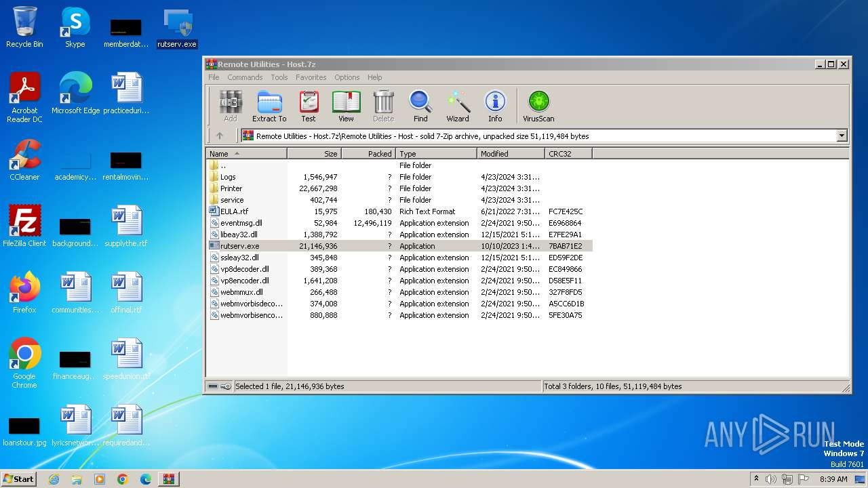Sort by the Modified column header
This screenshot has height=488, width=868.
(x=511, y=154)
